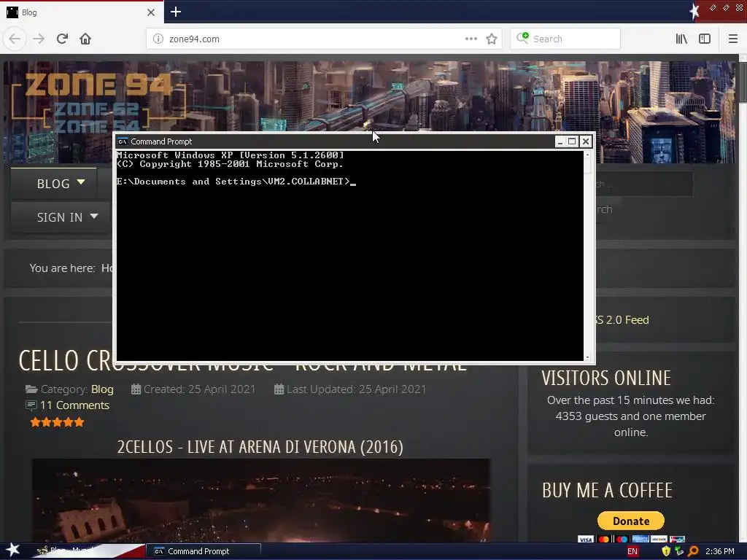
Task: Open the browser home page
Action: [85, 39]
